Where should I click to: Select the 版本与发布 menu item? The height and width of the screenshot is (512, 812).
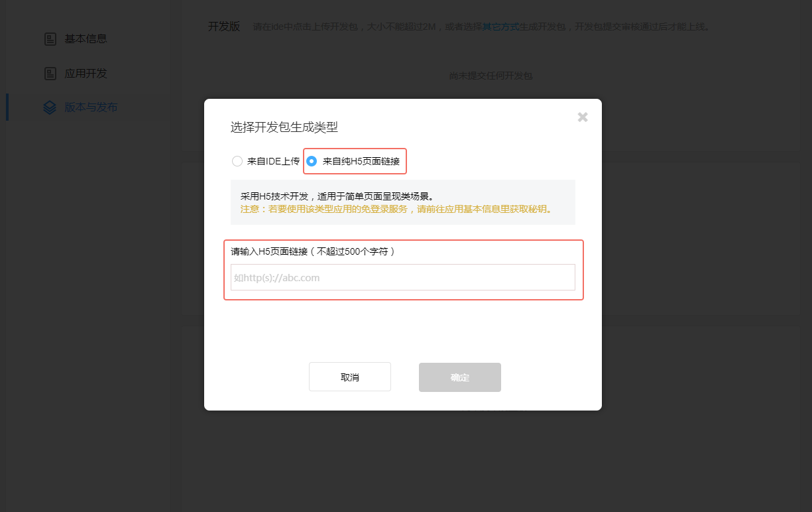pos(91,107)
